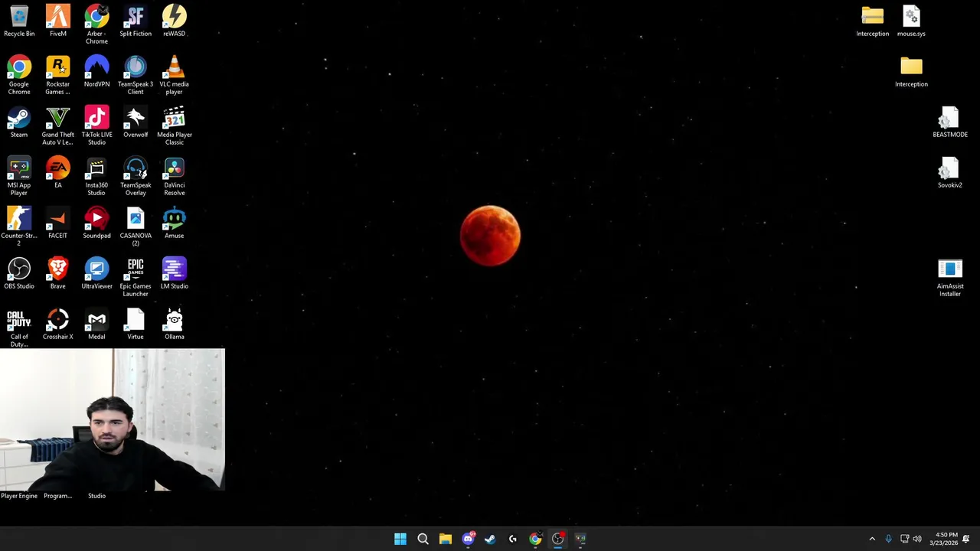Image resolution: width=980 pixels, height=551 pixels.
Task: Launch Rockstar Games Launcher shortcut
Action: point(57,75)
